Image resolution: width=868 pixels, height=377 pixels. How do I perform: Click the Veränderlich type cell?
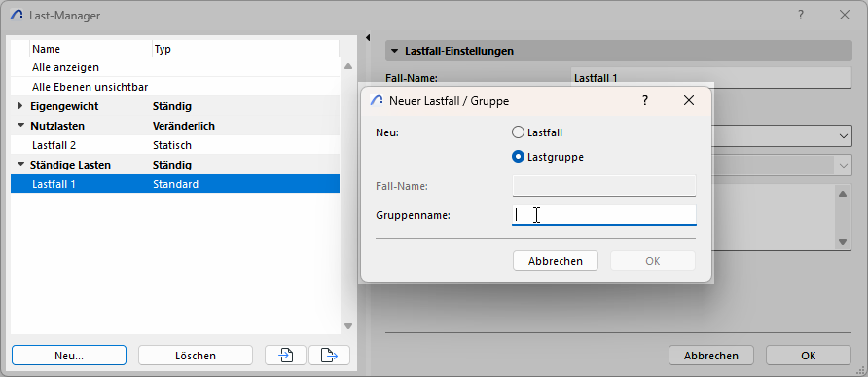coord(184,126)
